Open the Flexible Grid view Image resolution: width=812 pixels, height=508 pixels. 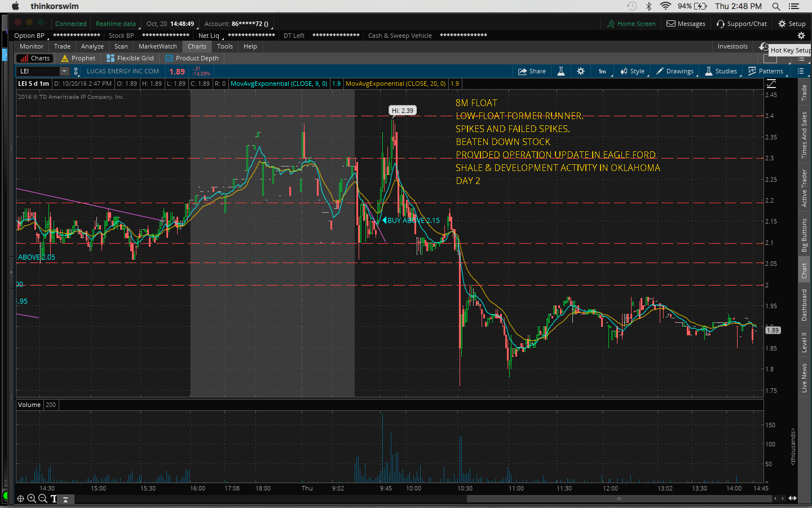[x=130, y=58]
